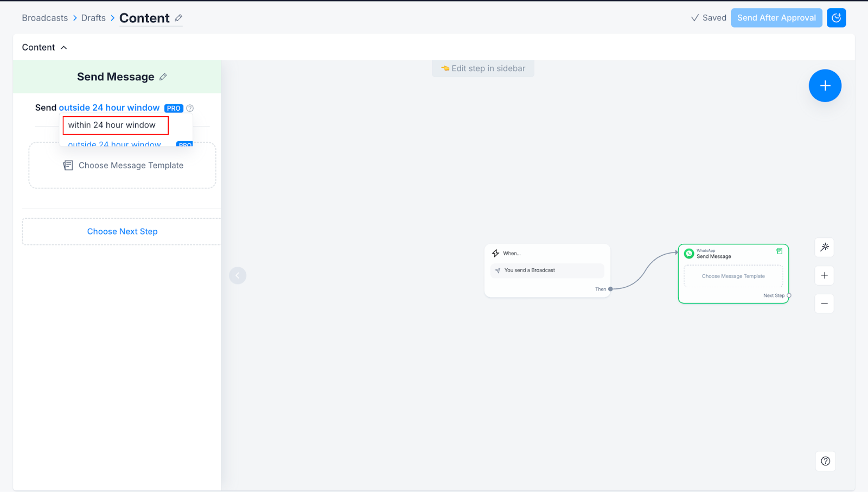868x492 pixels.
Task: Click the edit pencil beside Send Message
Action: point(163,77)
